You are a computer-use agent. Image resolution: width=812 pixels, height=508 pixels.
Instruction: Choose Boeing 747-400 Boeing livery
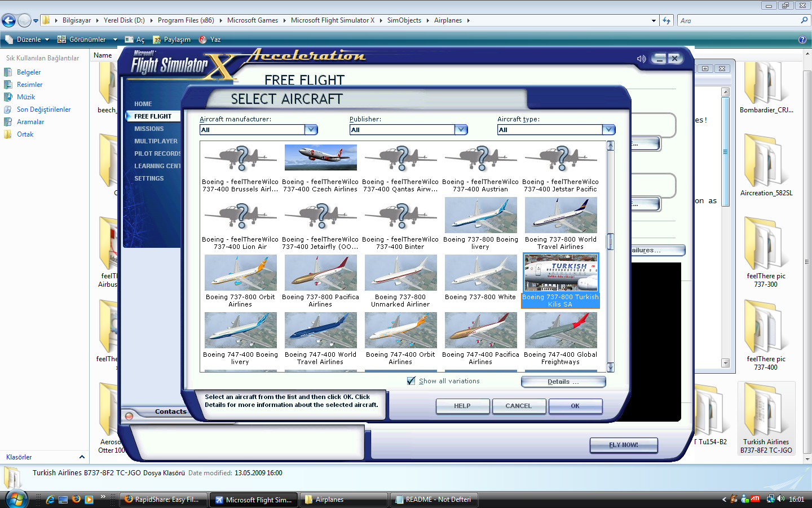click(240, 330)
